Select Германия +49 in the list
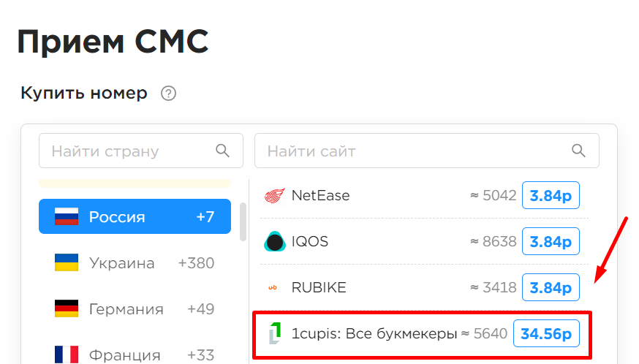Screen dimensions: 639x364 pyautogui.click(x=135, y=308)
